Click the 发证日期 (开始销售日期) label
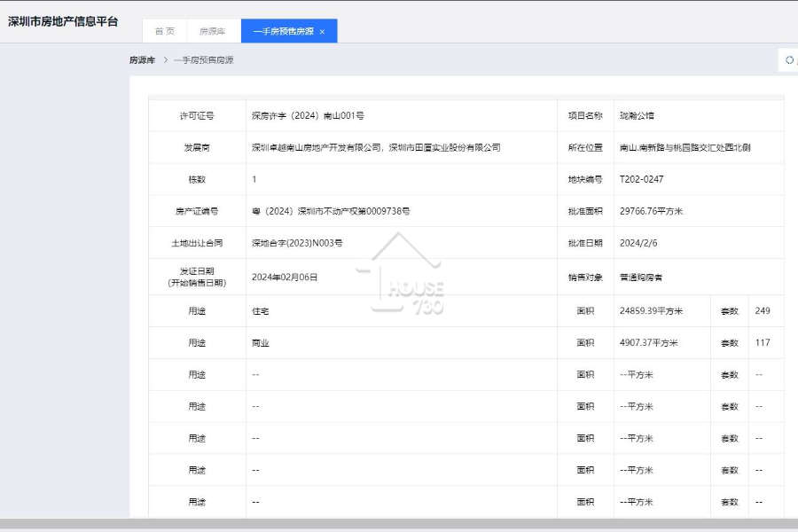Viewport: 798px width, 532px height. [x=197, y=277]
